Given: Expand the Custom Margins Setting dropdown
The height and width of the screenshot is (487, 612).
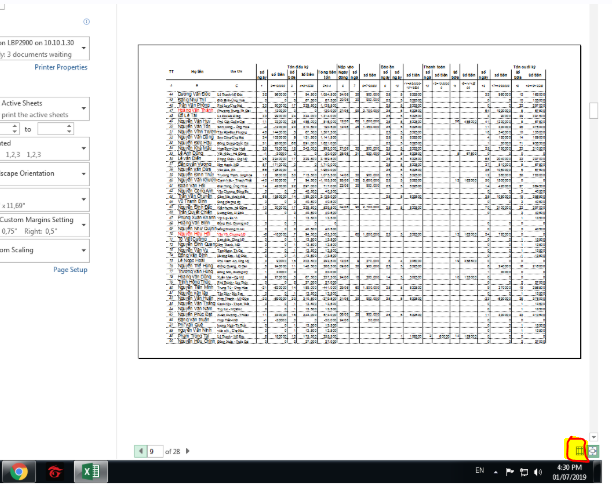Looking at the screenshot, I should coord(85,225).
